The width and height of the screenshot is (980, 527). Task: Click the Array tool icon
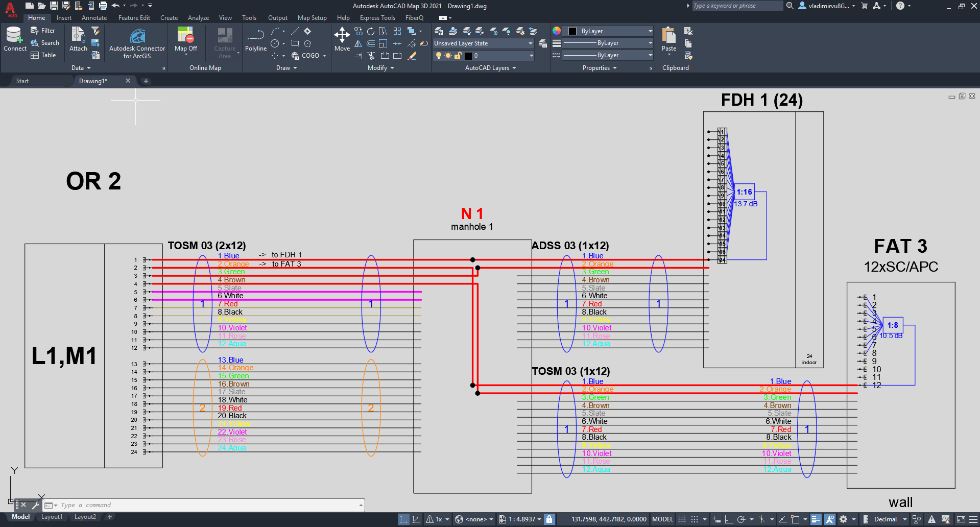coord(397,31)
